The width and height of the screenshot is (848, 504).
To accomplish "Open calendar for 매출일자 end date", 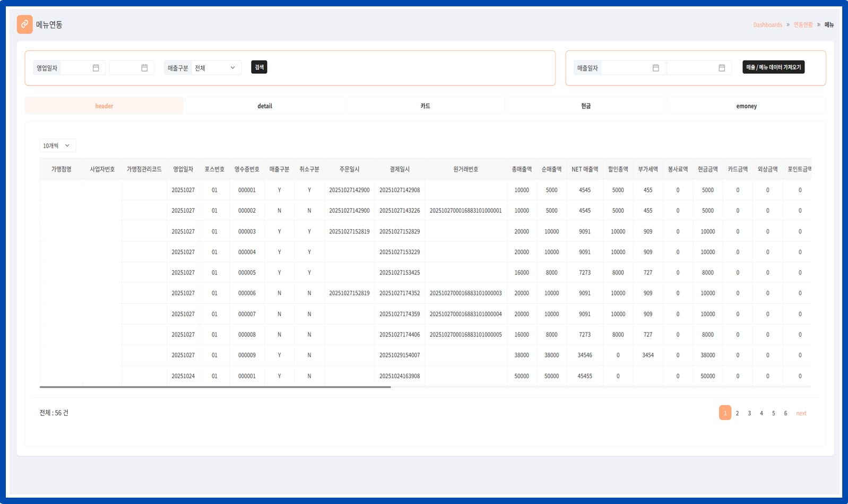I will (x=722, y=68).
